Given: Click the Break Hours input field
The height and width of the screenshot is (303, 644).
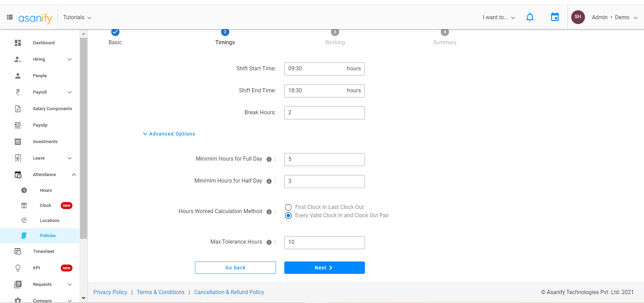Looking at the screenshot, I should pos(324,113).
